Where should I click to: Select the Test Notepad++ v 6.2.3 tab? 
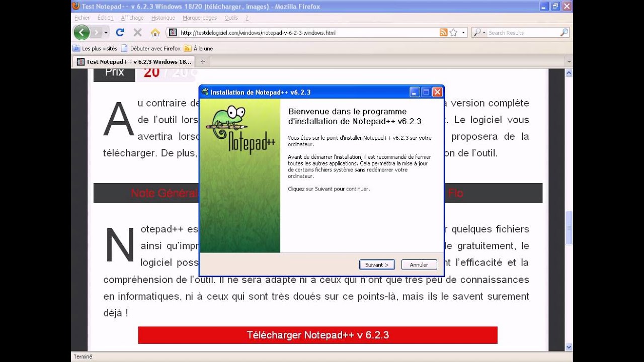click(x=134, y=61)
